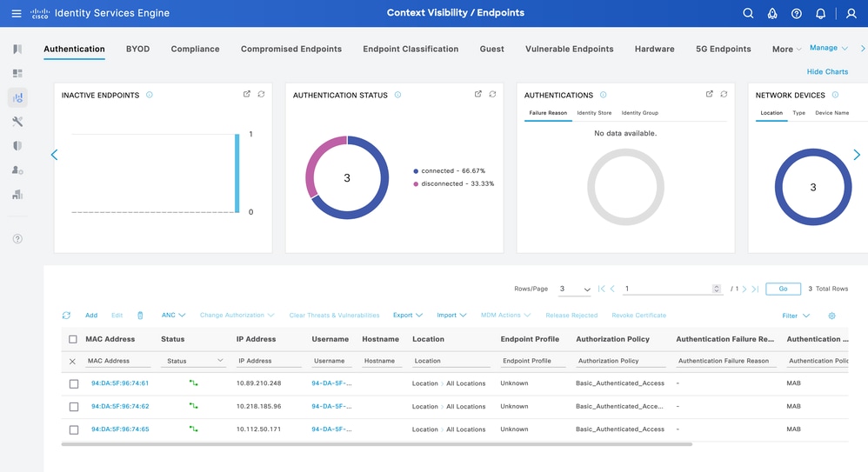Select the Context Visibility sidebar icon

pyautogui.click(x=17, y=98)
